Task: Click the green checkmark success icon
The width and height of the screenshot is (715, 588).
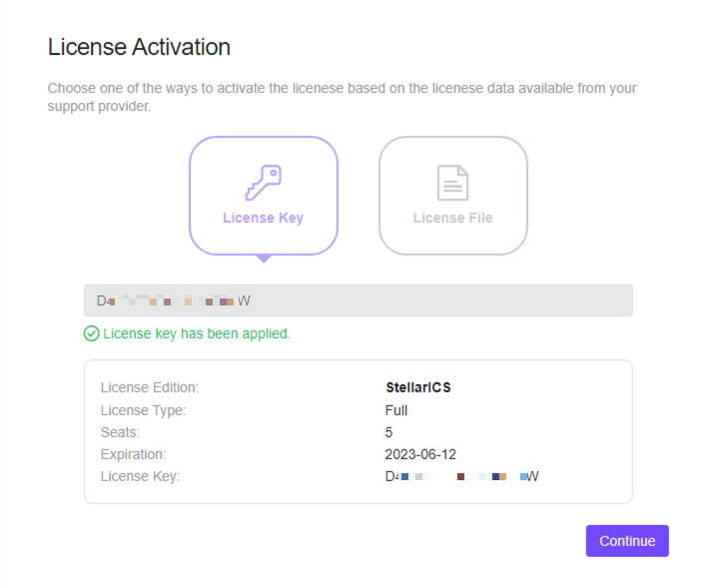Action: (92, 333)
